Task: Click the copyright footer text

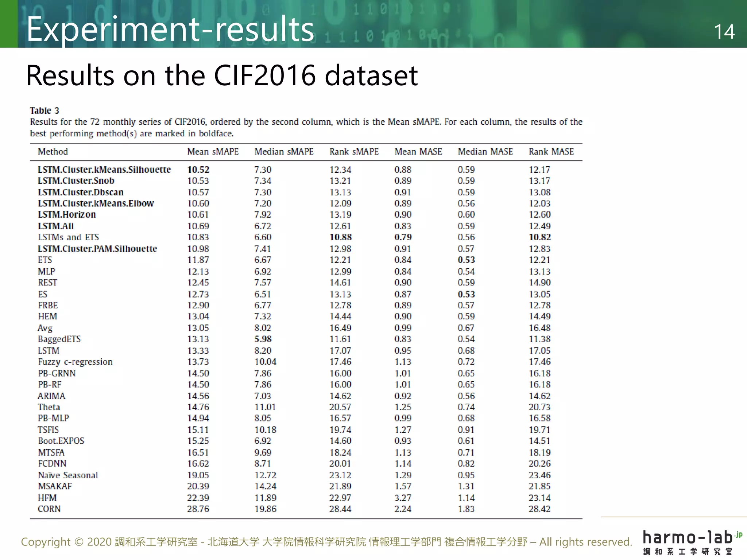Action: [x=326, y=542]
